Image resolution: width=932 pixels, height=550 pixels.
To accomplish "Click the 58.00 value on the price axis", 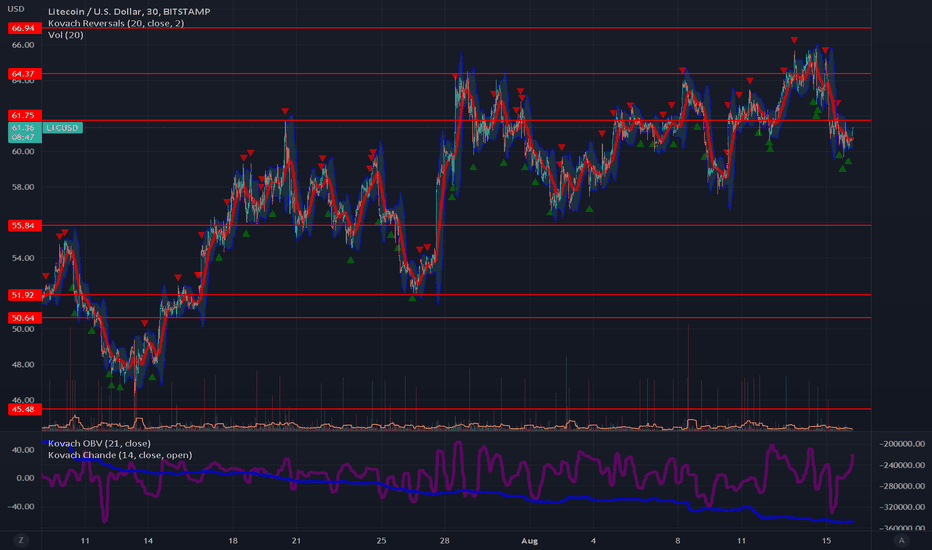I will (x=23, y=187).
